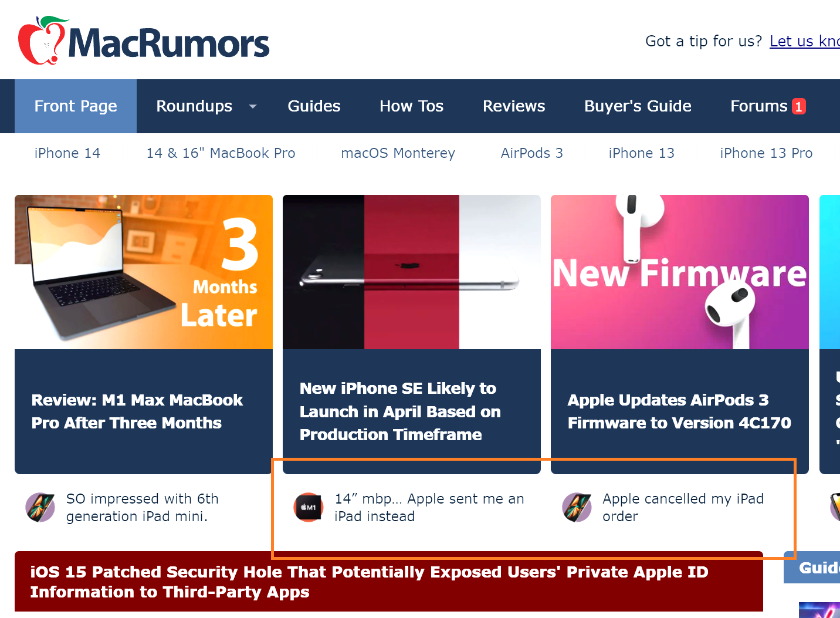Click the MacRumors apple logo
This screenshot has height=618, width=840.
click(42, 40)
